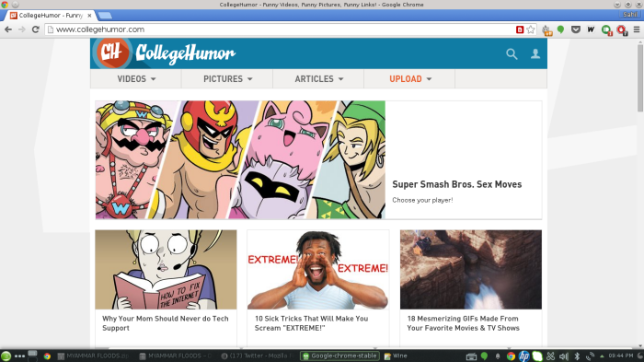Reload the page with refresh icon
Viewport: 644px width, 362px height.
coord(36,29)
